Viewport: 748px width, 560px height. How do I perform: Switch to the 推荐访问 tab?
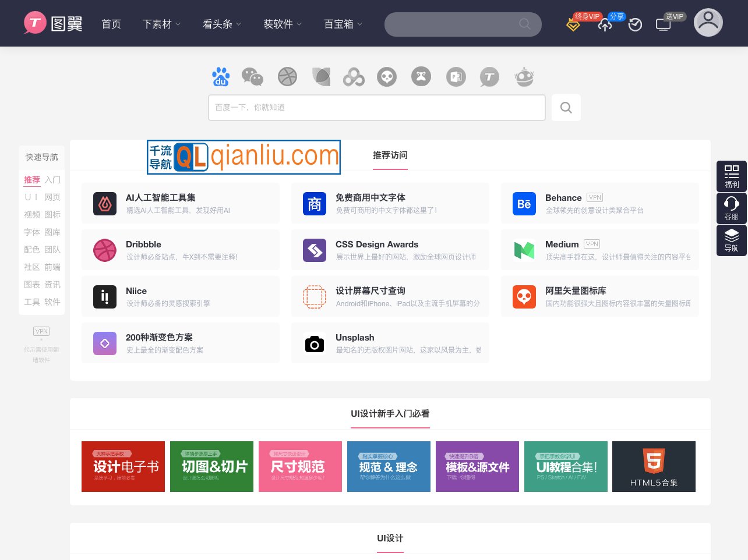[x=390, y=155]
